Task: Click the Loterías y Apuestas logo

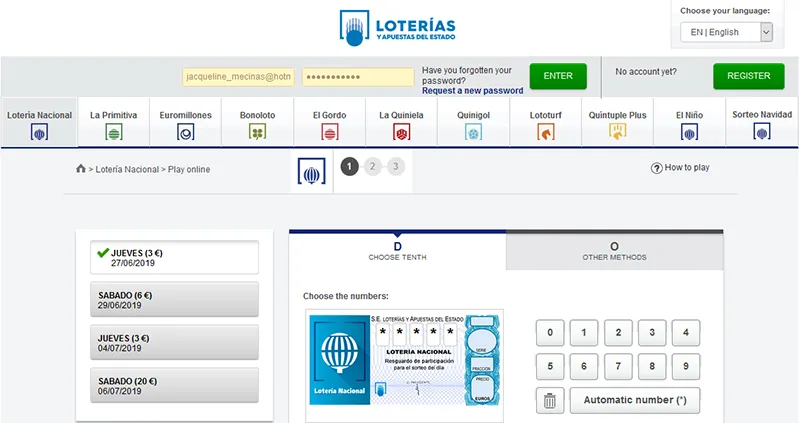Action: [x=397, y=27]
